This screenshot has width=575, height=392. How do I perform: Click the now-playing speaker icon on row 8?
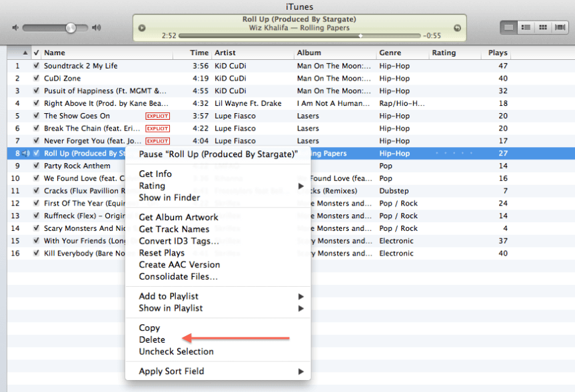coord(26,153)
